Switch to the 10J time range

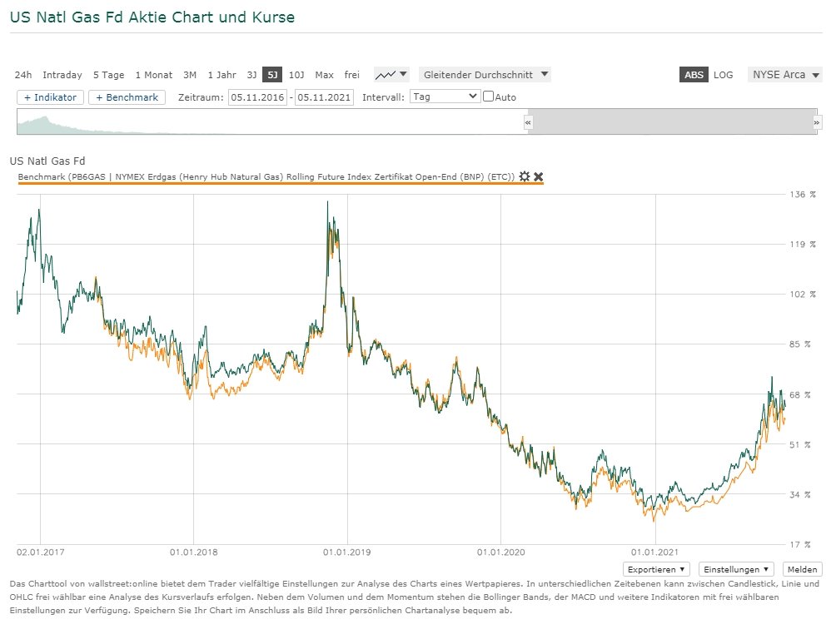point(296,75)
